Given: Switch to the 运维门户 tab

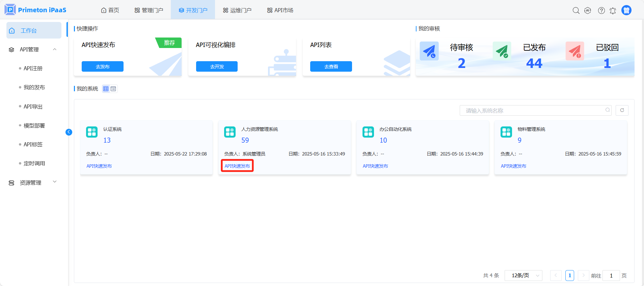Looking at the screenshot, I should coord(237,10).
